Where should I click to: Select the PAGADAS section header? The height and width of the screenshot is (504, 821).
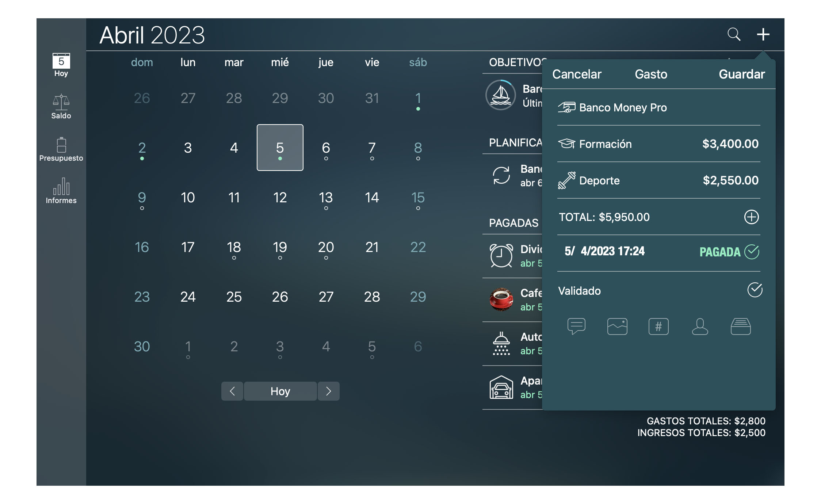(x=513, y=222)
